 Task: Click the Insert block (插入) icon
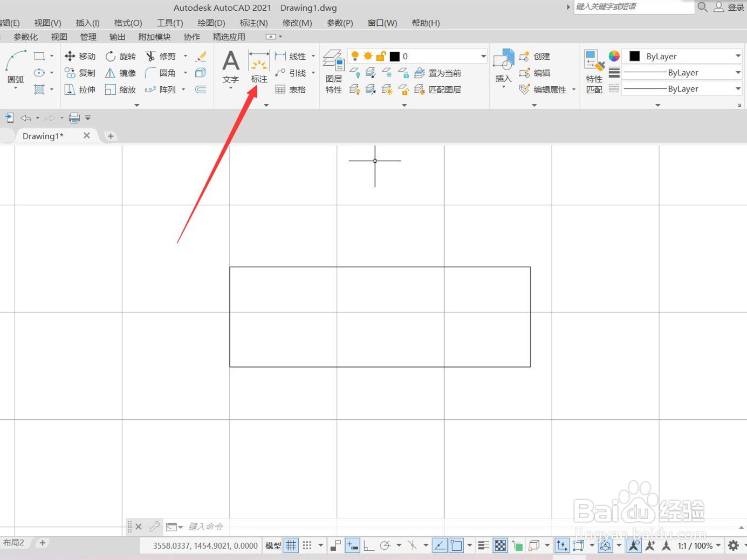[503, 66]
